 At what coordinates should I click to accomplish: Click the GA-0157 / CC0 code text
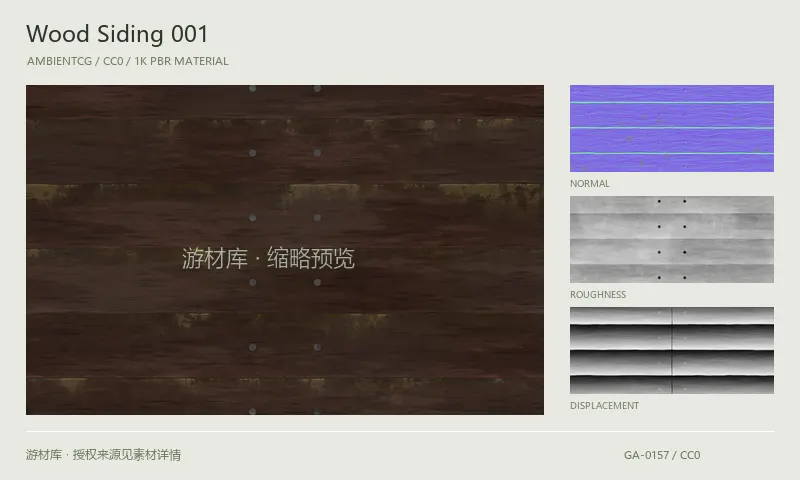coord(662,455)
